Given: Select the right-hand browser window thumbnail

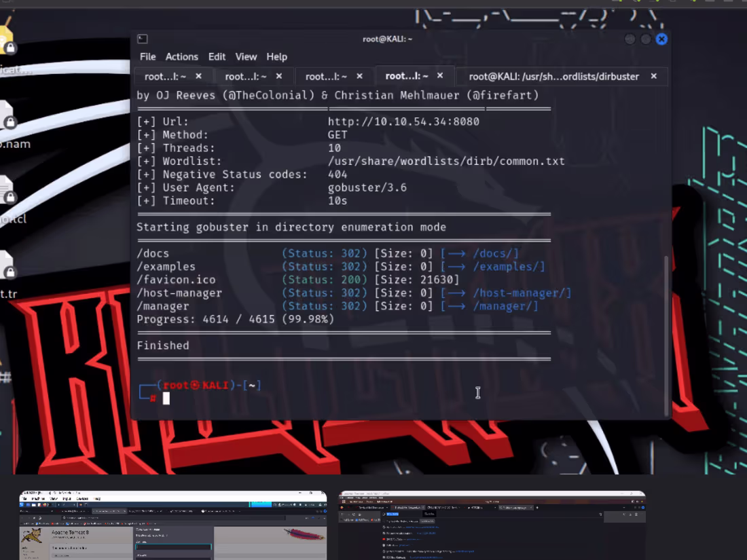Looking at the screenshot, I should coord(492,526).
